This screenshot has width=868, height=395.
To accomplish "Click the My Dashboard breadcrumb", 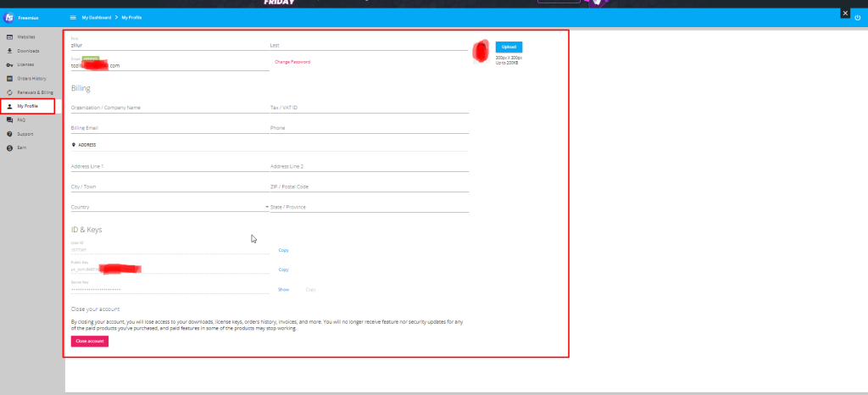I will 97,18.
